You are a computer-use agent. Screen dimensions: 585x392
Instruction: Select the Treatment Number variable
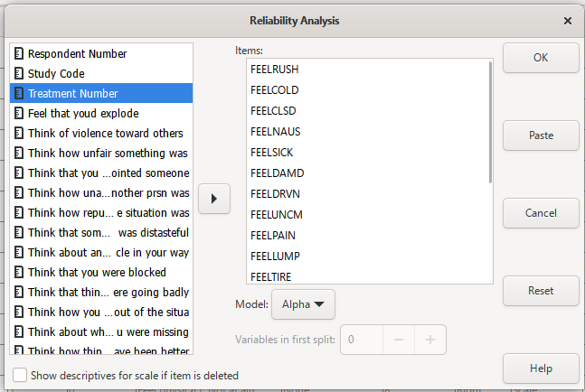101,93
